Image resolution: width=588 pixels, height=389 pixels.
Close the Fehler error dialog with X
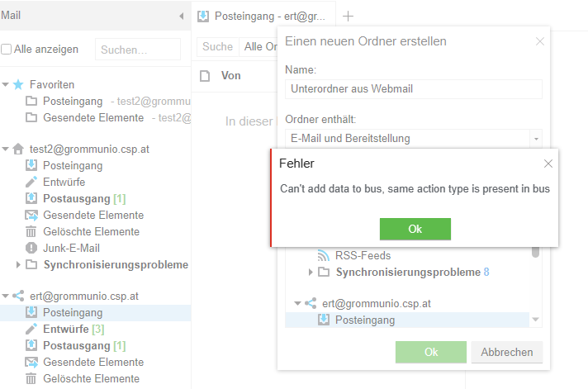548,164
